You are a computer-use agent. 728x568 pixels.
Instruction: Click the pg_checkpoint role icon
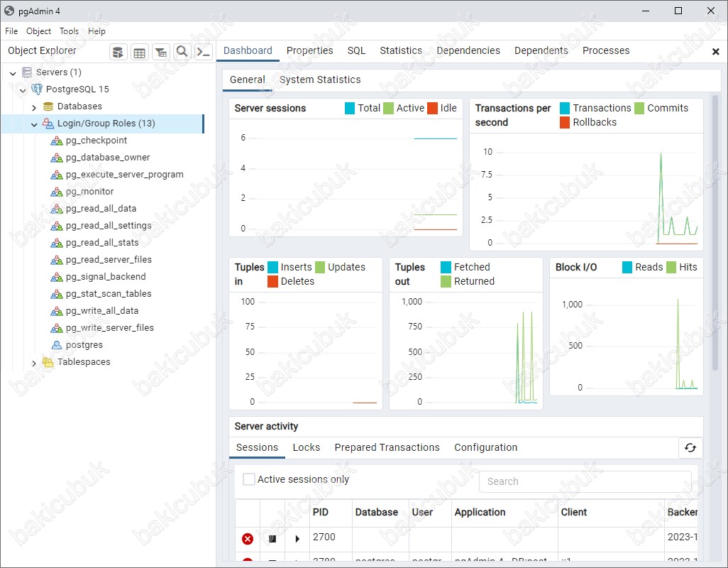click(57, 141)
